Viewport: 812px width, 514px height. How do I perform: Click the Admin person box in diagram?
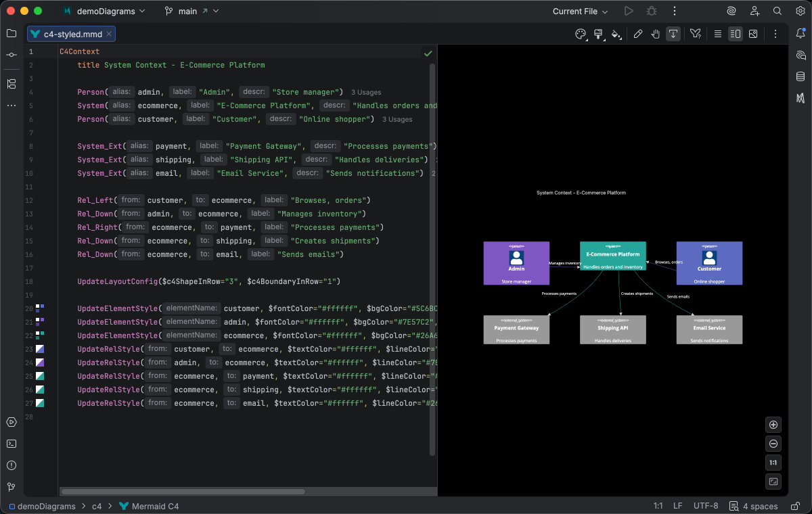point(516,263)
